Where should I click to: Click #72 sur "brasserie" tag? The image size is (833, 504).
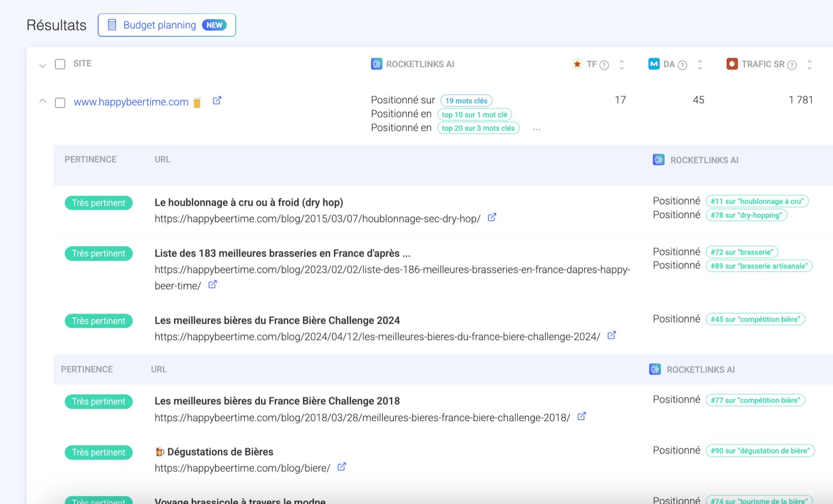(x=742, y=252)
